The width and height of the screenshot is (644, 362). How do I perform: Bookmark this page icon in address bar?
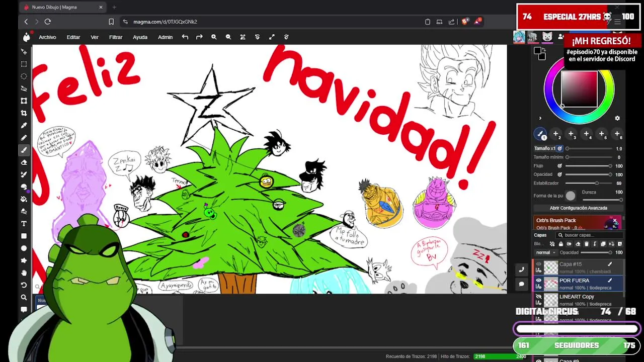[x=111, y=22]
